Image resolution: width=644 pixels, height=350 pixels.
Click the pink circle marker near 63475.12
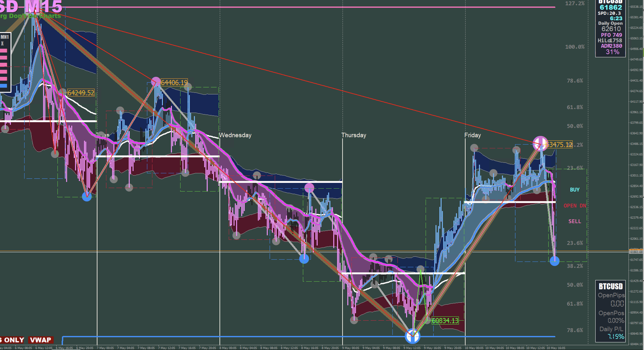[x=540, y=144]
